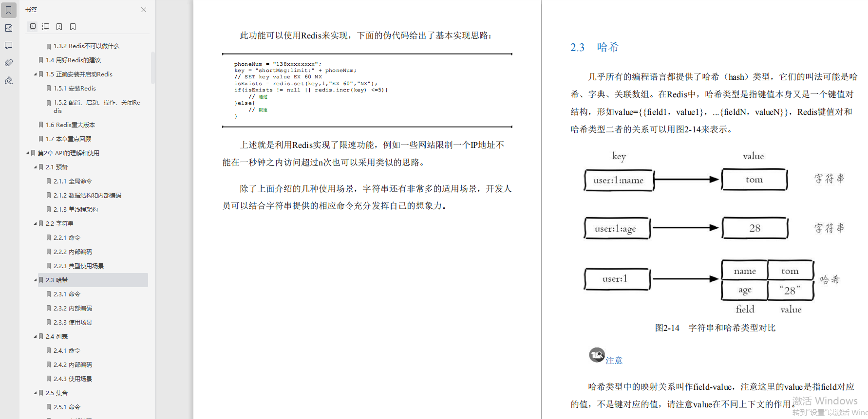The image size is (868, 419).
Task: Open bookmark 2.2 字符串
Action: [x=59, y=224]
